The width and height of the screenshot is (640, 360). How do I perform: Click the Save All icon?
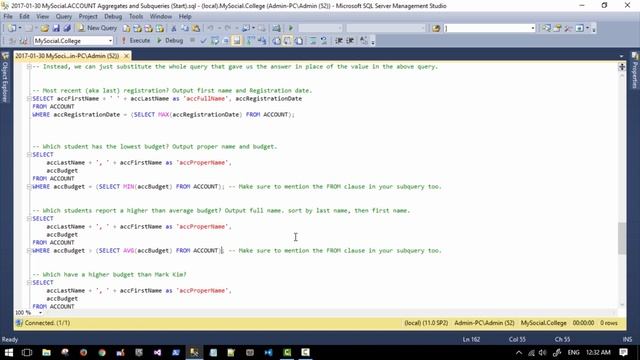coord(67,28)
